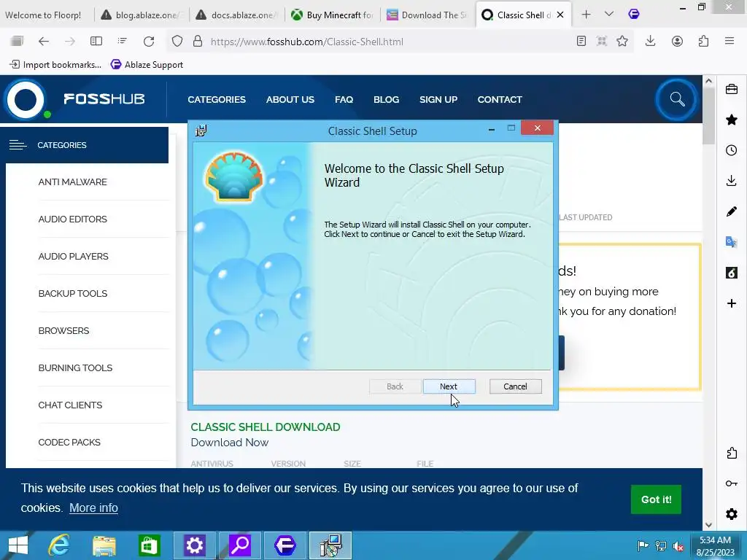Click Next in Classic Shell Setup
The width and height of the screenshot is (747, 560).
point(449,386)
